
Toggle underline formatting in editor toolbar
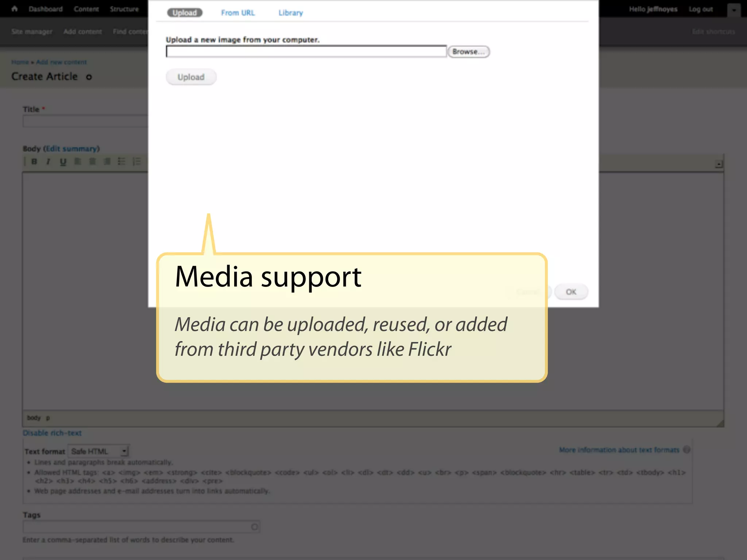coord(63,162)
